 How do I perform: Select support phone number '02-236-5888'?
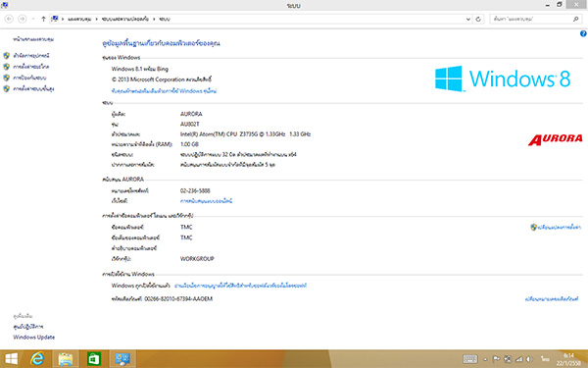[195, 190]
